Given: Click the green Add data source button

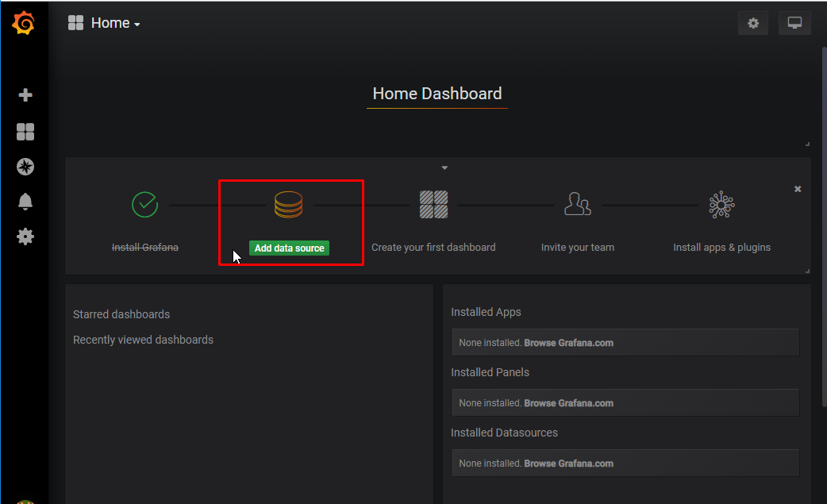Looking at the screenshot, I should click(289, 248).
